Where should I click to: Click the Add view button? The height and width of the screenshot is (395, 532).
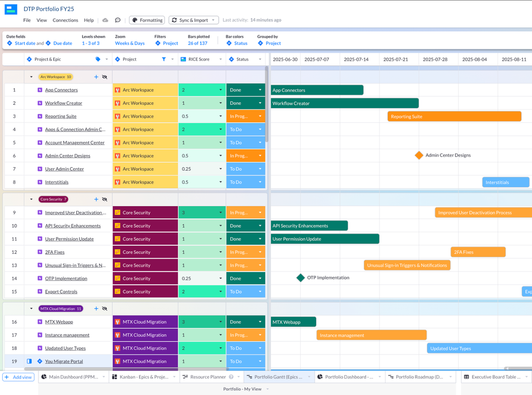click(18, 377)
